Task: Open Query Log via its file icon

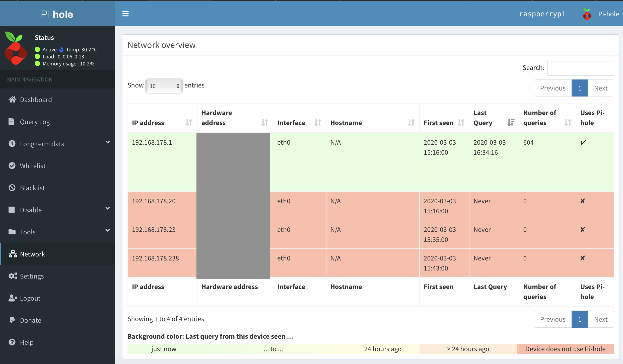Action: (11, 122)
